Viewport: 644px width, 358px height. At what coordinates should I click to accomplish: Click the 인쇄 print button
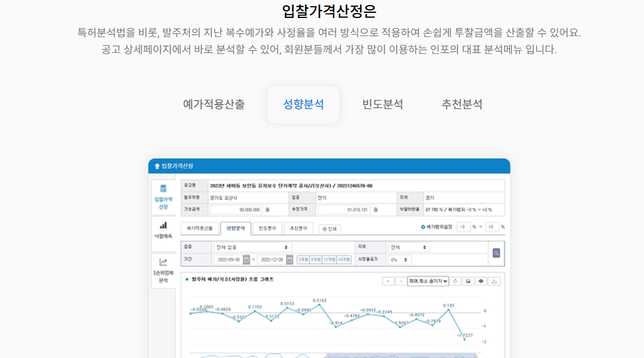(329, 229)
